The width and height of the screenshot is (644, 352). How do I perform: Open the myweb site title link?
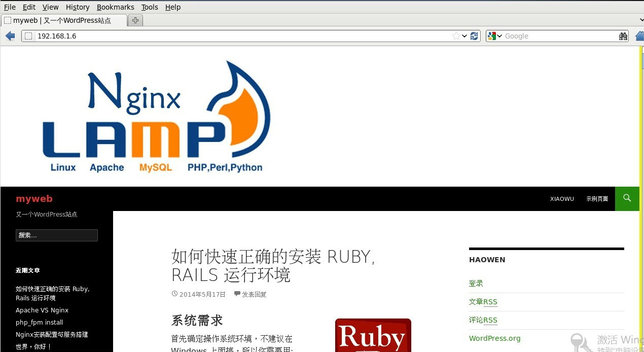coord(34,199)
